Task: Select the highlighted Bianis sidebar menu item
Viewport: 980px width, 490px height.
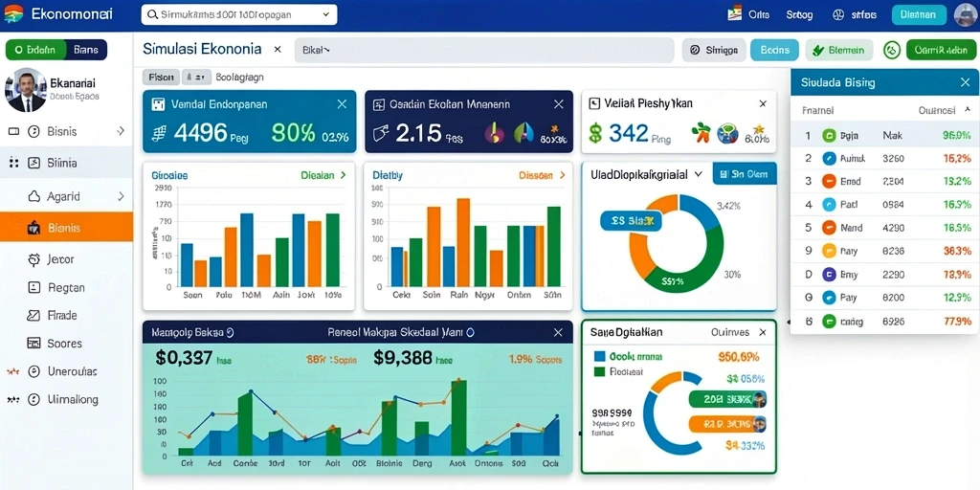Action: (x=66, y=227)
